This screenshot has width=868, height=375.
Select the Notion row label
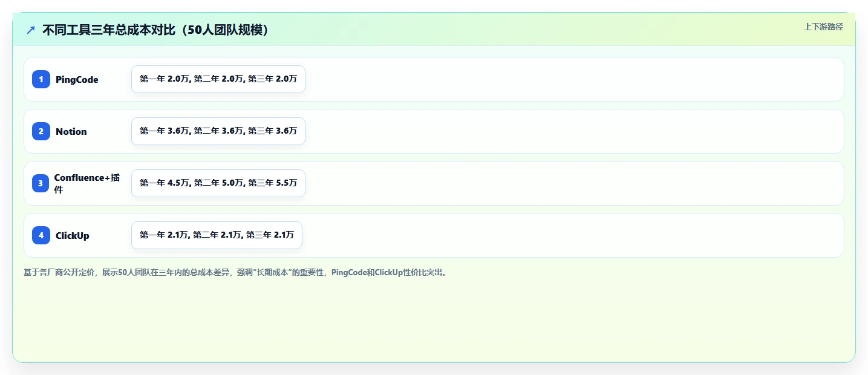click(x=71, y=132)
